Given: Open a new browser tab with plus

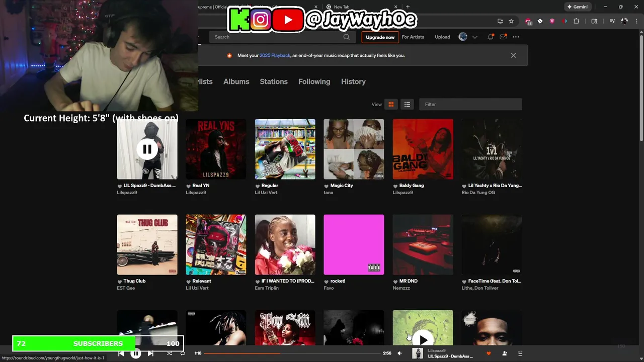Looking at the screenshot, I should [x=408, y=7].
